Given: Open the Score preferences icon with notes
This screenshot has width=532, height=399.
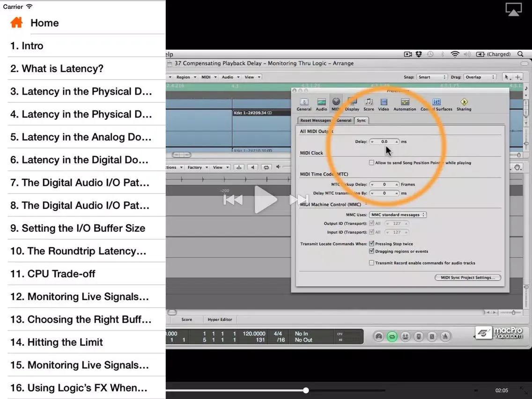Looking at the screenshot, I should tap(369, 104).
